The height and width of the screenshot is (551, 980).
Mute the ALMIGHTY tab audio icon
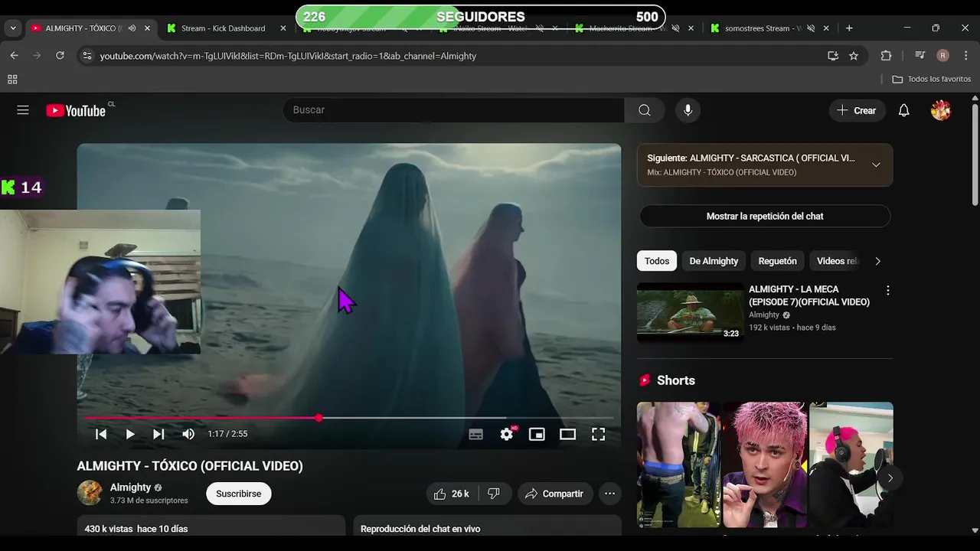(x=132, y=28)
